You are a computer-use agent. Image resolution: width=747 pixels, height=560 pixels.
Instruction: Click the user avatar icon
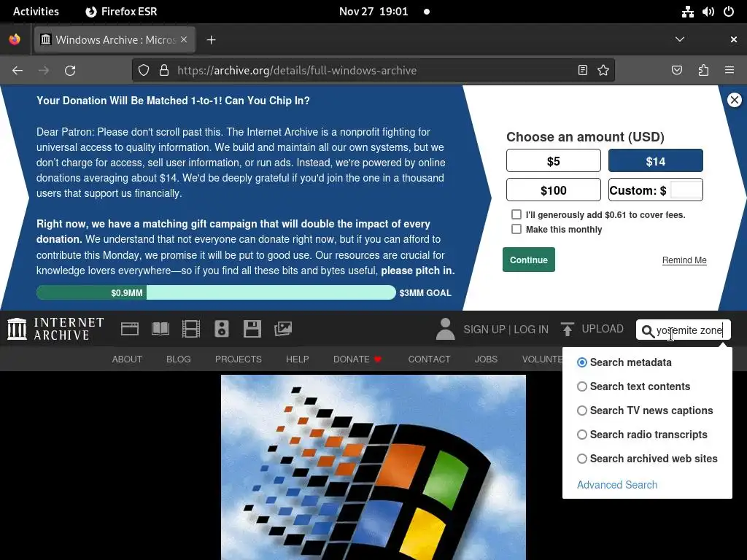point(446,329)
